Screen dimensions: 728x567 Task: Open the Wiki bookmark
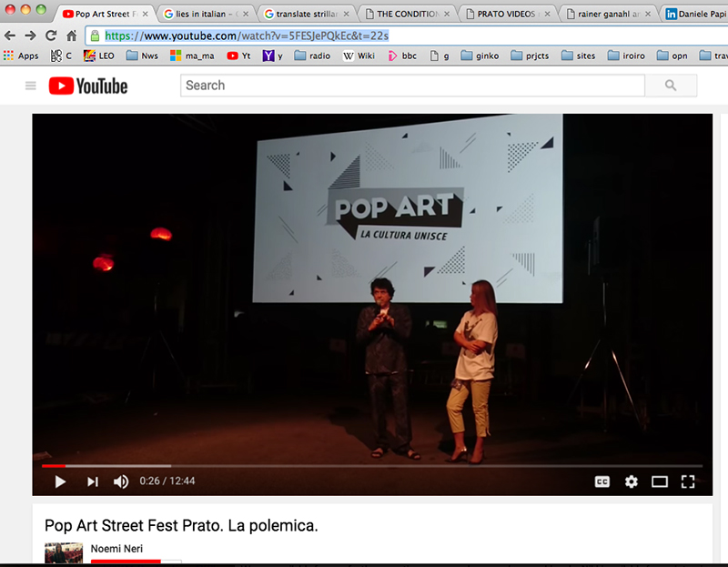tap(359, 56)
